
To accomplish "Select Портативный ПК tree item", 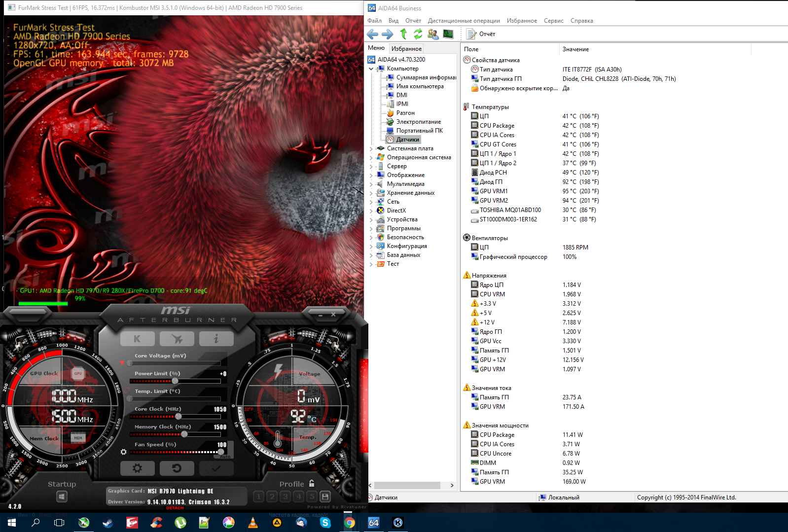I will (x=415, y=131).
